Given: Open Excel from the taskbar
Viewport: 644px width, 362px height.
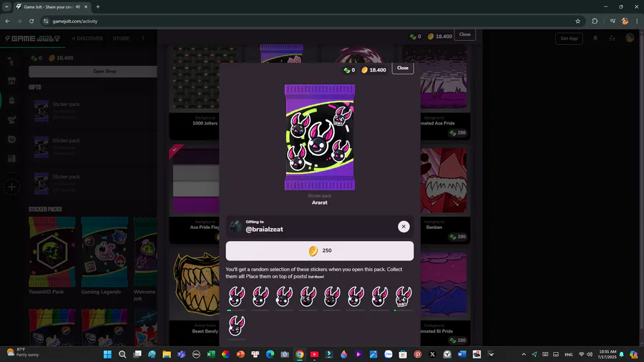Looking at the screenshot, I should click(211, 354).
